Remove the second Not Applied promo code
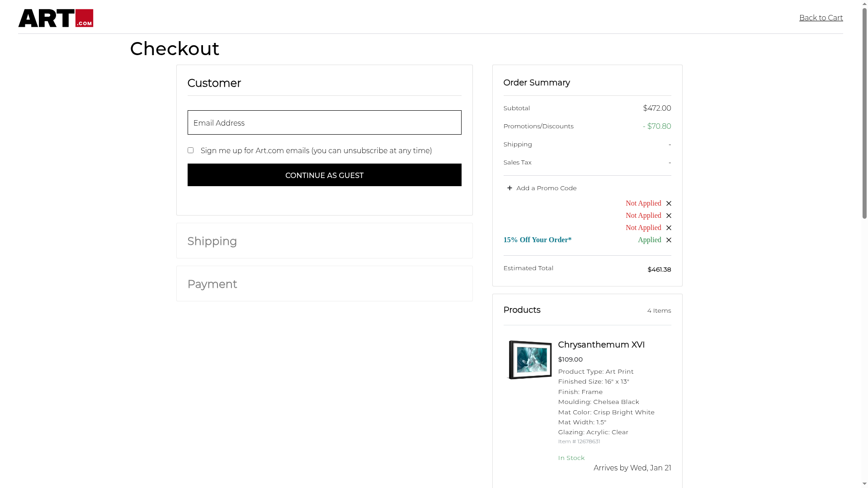Screen dimensions: 868x488 [x=669, y=216]
